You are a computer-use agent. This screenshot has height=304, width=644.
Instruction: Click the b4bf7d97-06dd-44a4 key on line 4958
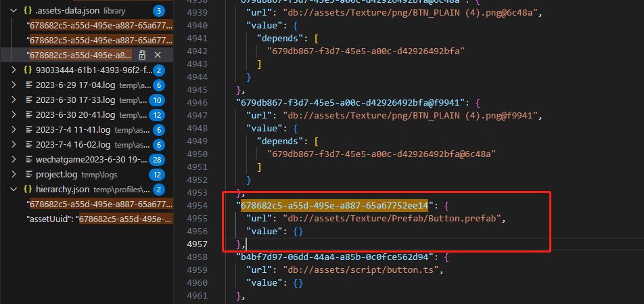click(334, 257)
